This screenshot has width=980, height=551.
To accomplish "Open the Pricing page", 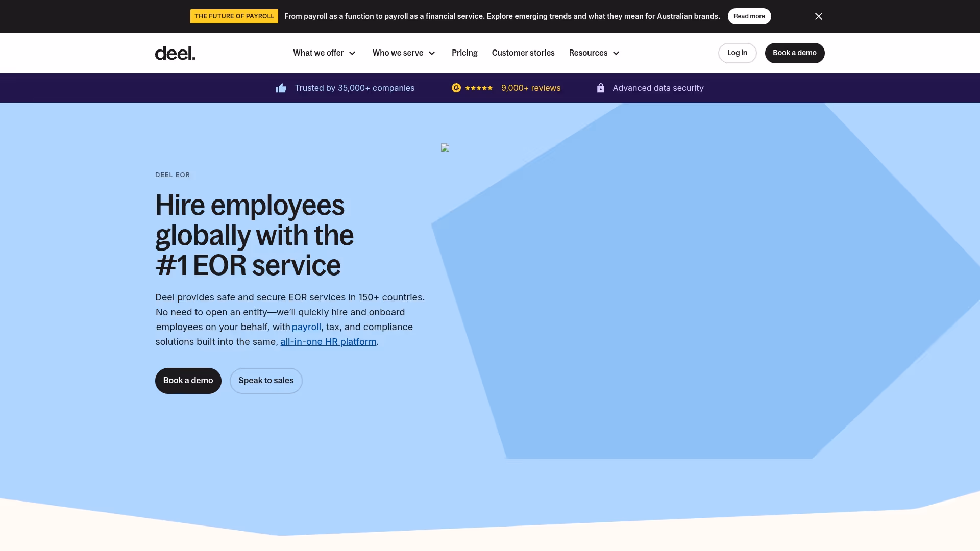I will click(x=464, y=53).
